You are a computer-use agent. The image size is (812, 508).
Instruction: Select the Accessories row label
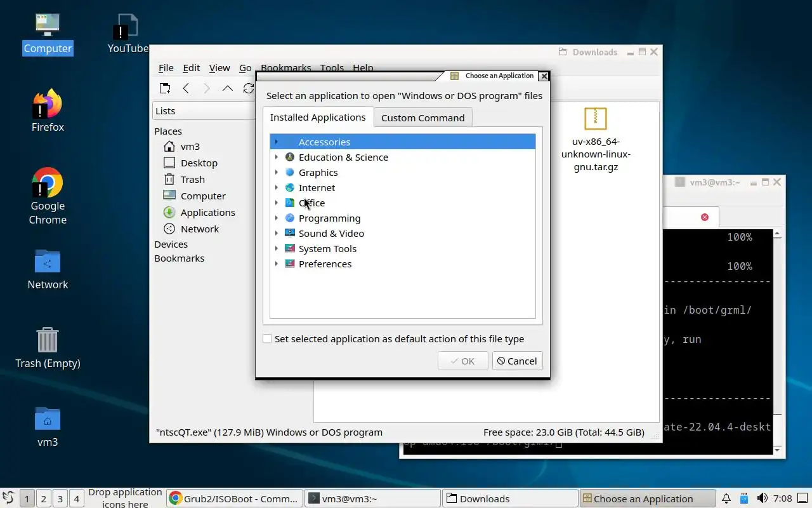(324, 142)
